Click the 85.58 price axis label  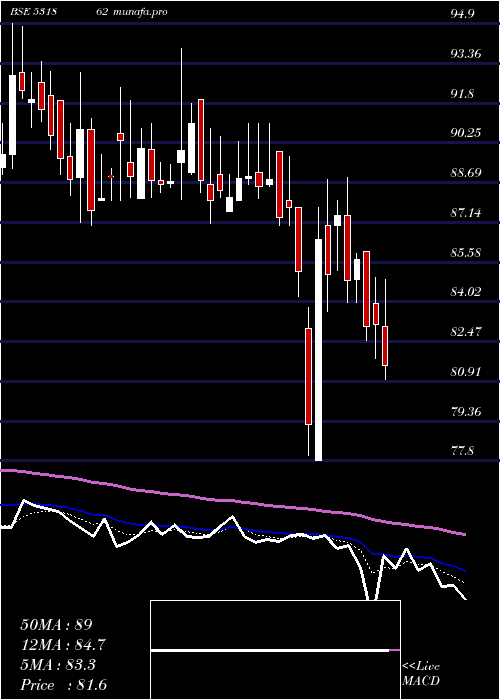466,253
